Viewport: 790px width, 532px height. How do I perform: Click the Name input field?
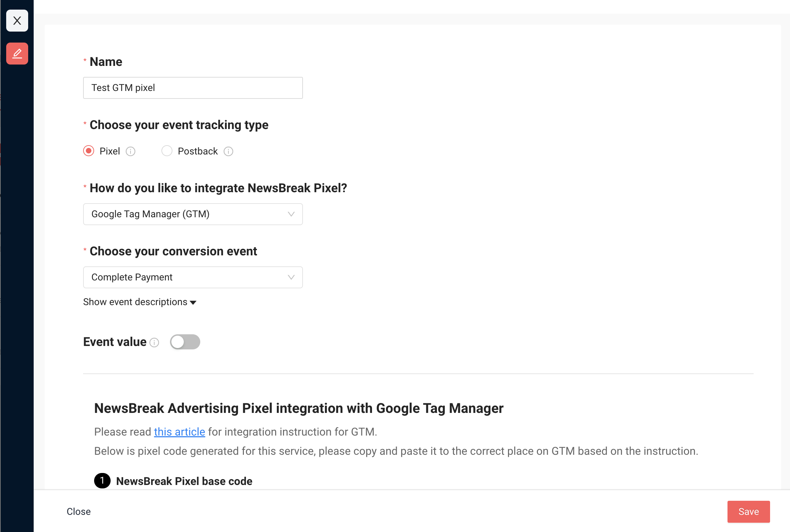[193, 88]
